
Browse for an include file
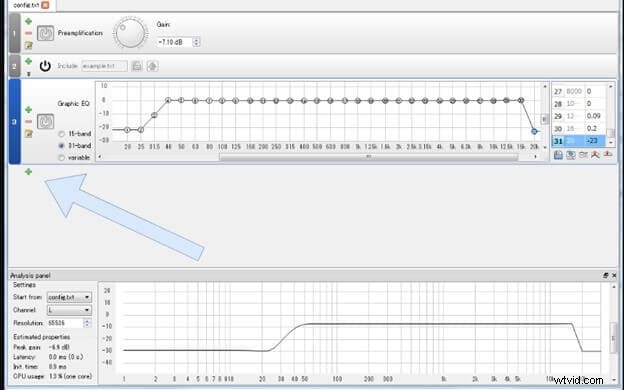coord(136,66)
